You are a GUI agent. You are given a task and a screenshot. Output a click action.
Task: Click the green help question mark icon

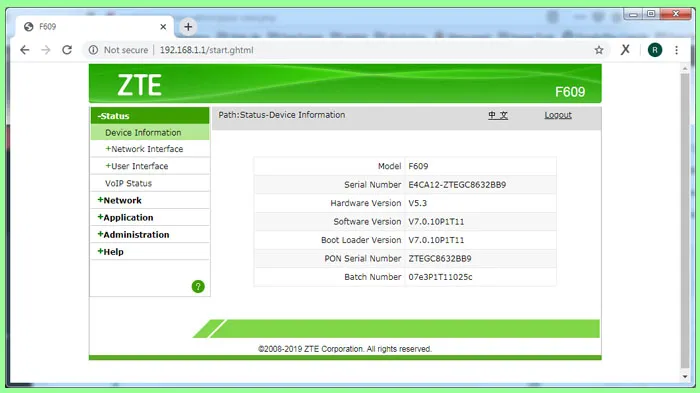tap(198, 286)
